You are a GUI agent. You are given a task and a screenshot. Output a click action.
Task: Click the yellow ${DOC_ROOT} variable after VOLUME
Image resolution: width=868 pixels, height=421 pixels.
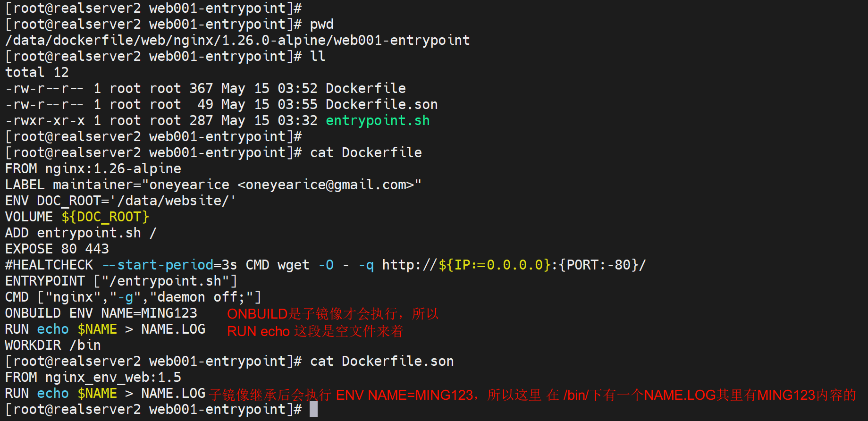pos(105,217)
